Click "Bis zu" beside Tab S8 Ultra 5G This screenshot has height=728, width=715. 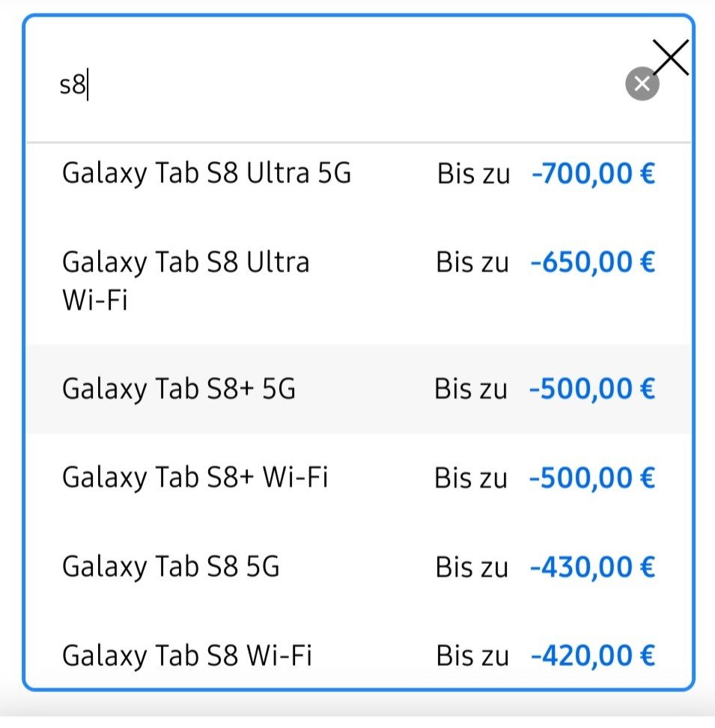pos(473,175)
